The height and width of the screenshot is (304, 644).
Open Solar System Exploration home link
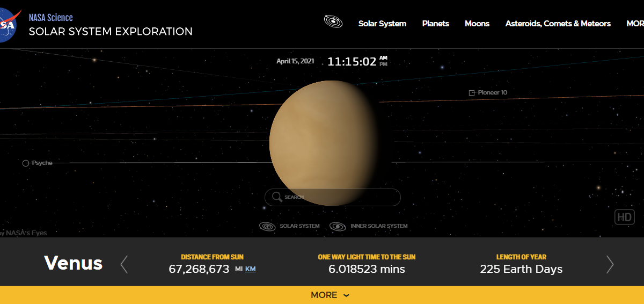point(111,32)
